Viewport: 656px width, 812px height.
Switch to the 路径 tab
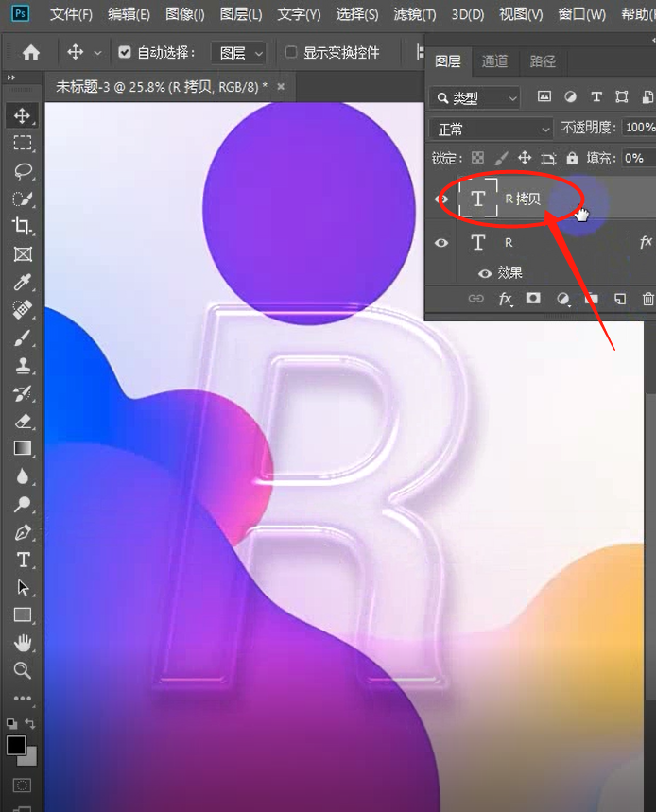tap(543, 61)
